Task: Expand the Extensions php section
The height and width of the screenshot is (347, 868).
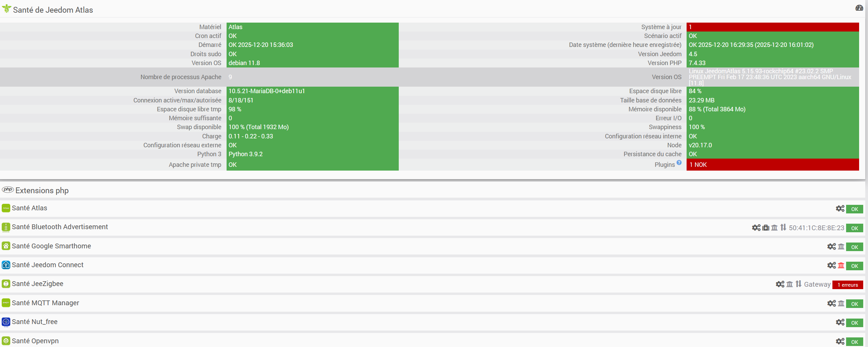Action: (42, 190)
